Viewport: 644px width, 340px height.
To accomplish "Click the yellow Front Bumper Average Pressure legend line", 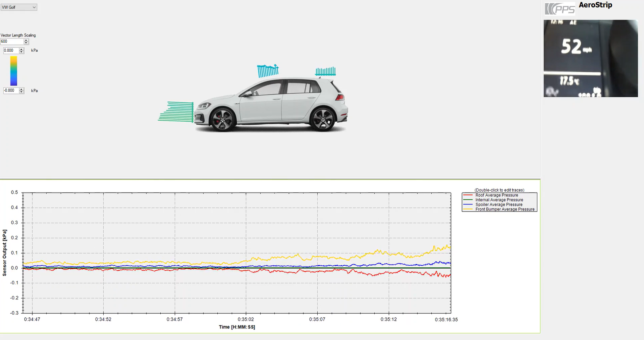I will tap(467, 209).
